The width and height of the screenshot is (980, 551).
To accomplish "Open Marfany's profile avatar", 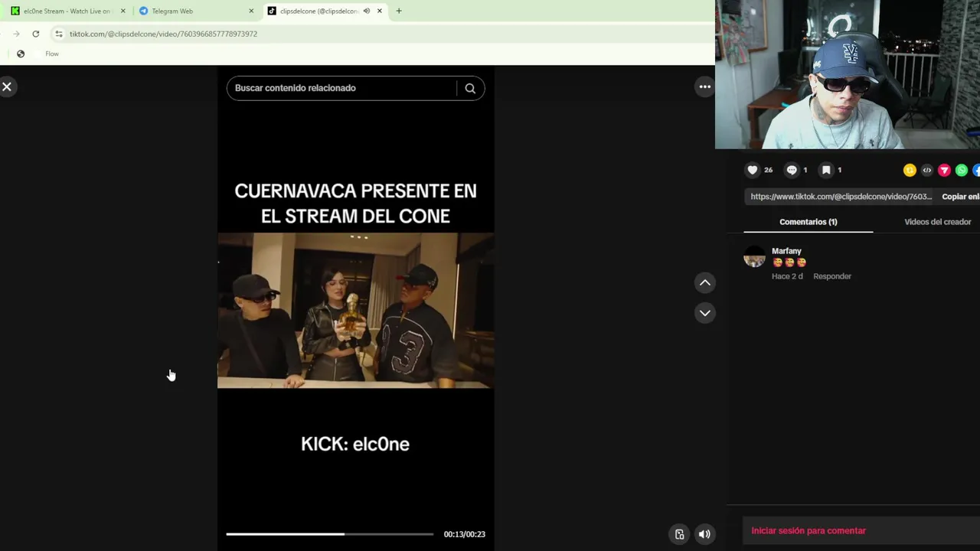I will [x=754, y=257].
